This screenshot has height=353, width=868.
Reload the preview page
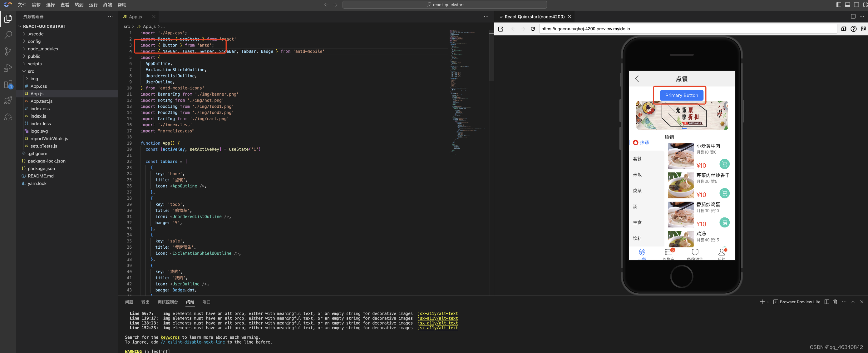point(533,29)
